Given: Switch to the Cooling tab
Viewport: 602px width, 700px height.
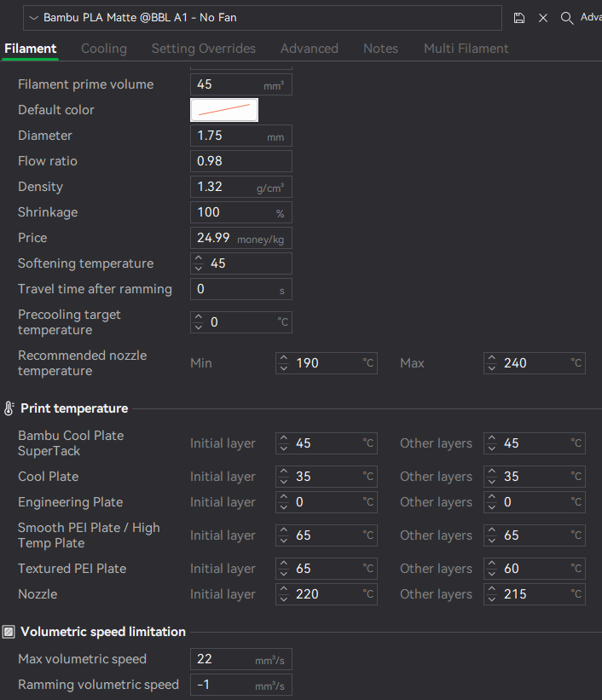Looking at the screenshot, I should [x=104, y=49].
